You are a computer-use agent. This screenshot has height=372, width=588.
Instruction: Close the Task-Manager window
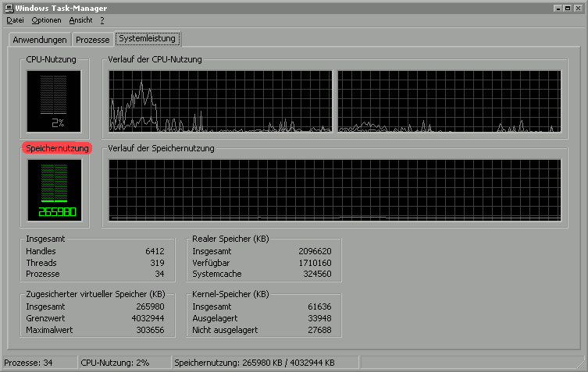578,8
